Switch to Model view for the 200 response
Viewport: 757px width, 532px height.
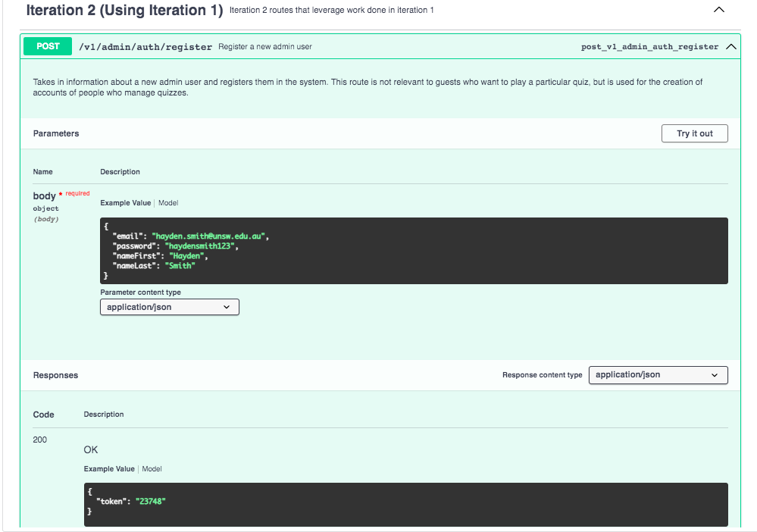point(152,468)
